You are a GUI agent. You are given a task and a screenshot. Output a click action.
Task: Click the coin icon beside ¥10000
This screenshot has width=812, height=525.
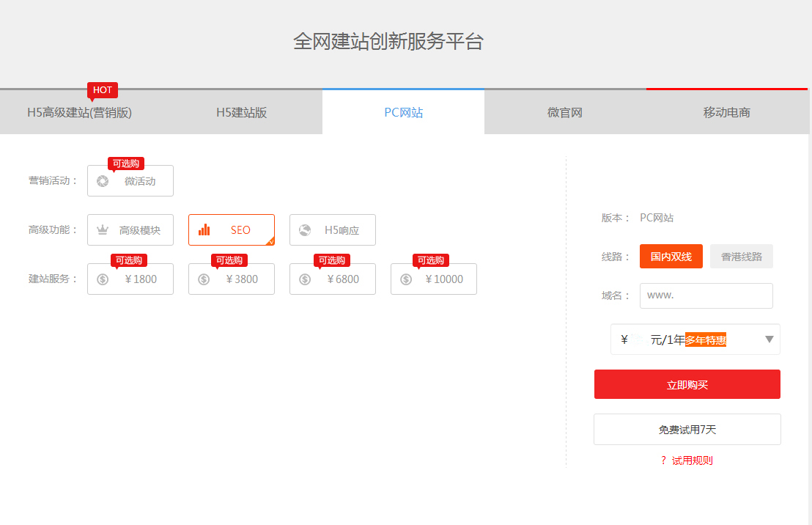coord(406,279)
